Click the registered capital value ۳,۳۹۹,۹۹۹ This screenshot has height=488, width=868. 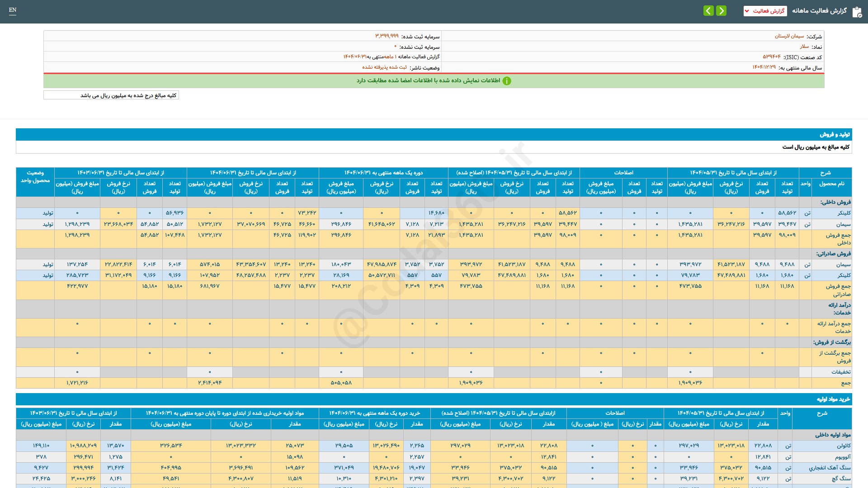387,36
